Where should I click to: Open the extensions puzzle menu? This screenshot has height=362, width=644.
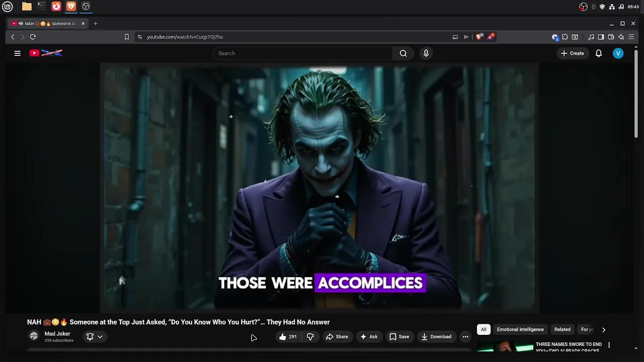point(565,37)
